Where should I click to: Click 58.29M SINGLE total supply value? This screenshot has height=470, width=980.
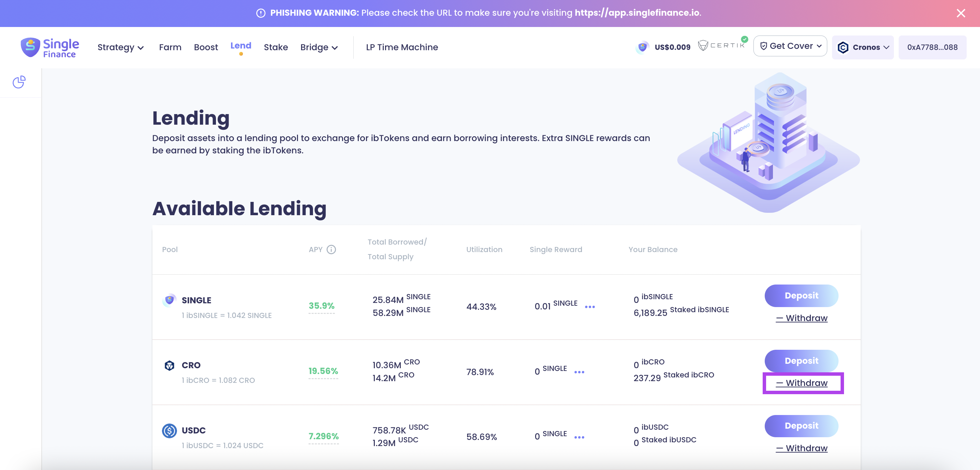coord(401,312)
